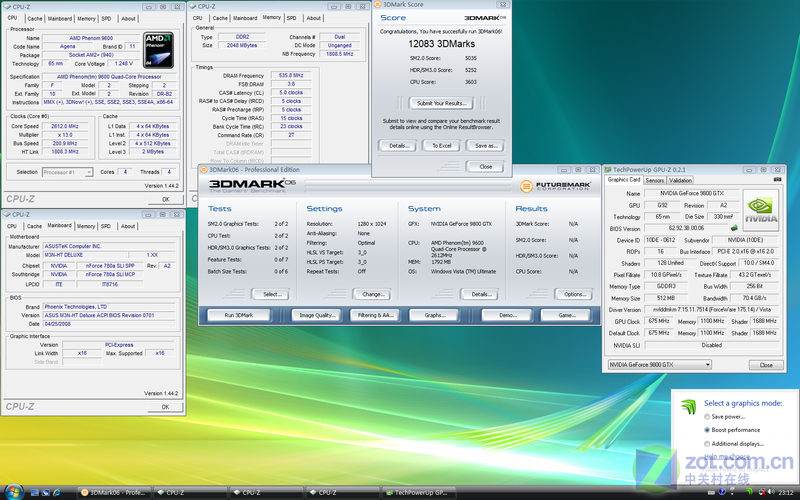Click Show Desktop quick launch icon
Image resolution: width=800 pixels, height=500 pixels.
35,492
